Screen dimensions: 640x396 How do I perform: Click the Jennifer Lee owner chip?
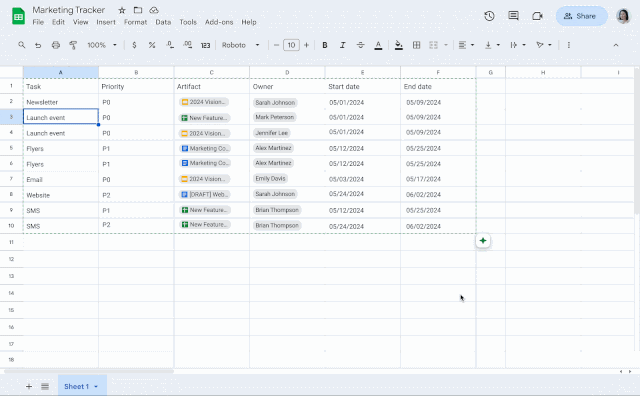pyautogui.click(x=272, y=133)
